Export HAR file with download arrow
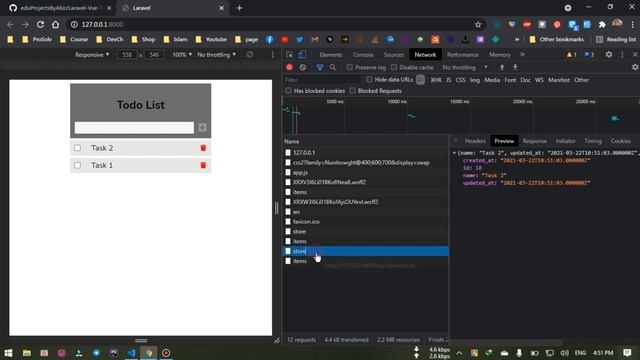This screenshot has height=360, width=640. [515, 67]
